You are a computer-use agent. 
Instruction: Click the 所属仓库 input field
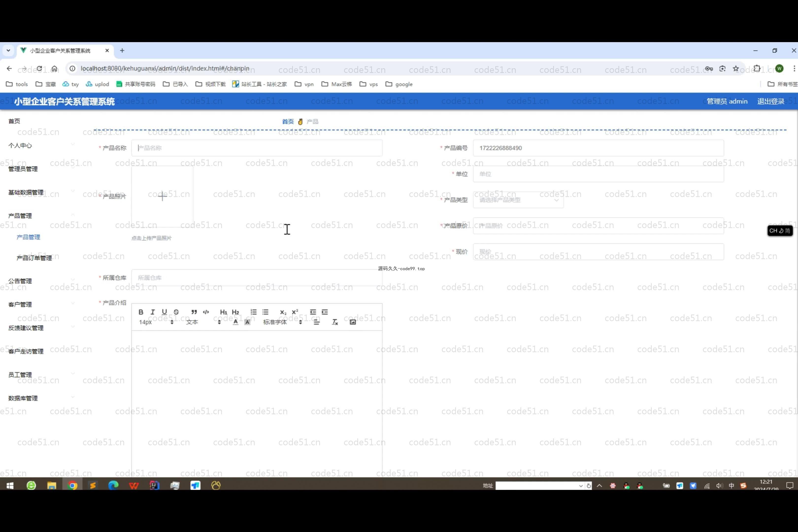tap(257, 278)
